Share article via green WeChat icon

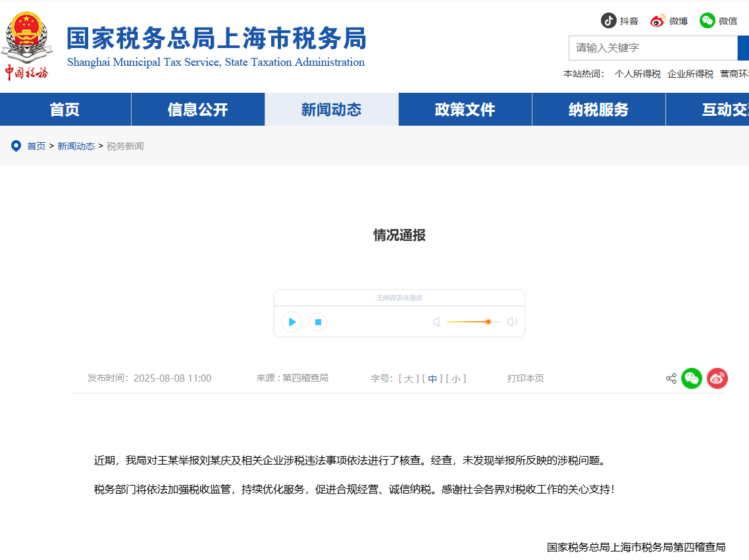pyautogui.click(x=692, y=378)
